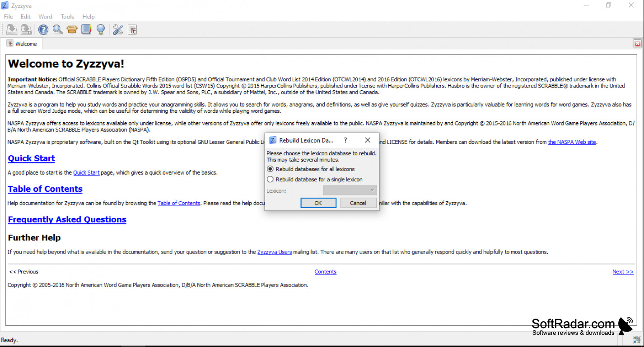The width and height of the screenshot is (644, 347).
Task: Select Rebuild databases for all lexicons
Action: pos(311,169)
